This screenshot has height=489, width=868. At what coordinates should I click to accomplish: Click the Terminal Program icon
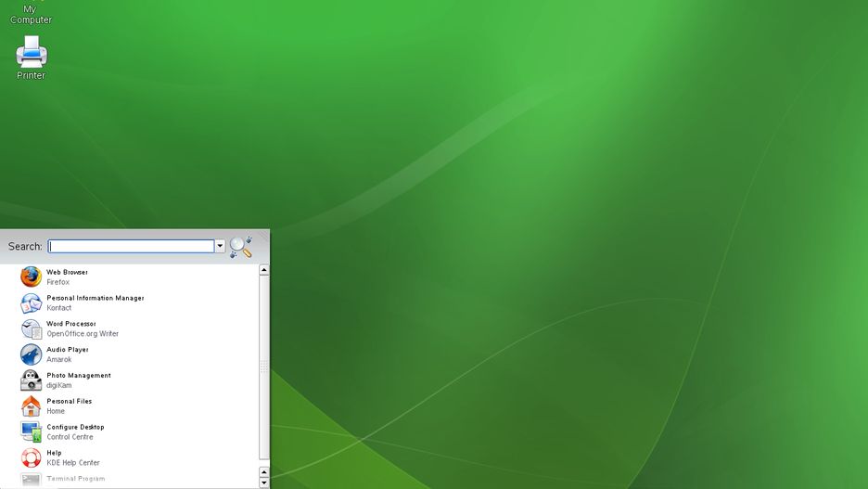(x=31, y=480)
